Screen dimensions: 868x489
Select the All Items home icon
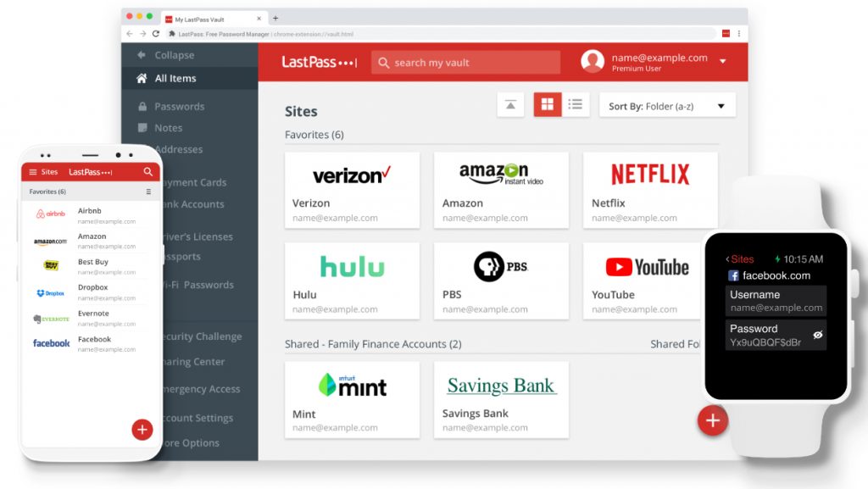[142, 78]
